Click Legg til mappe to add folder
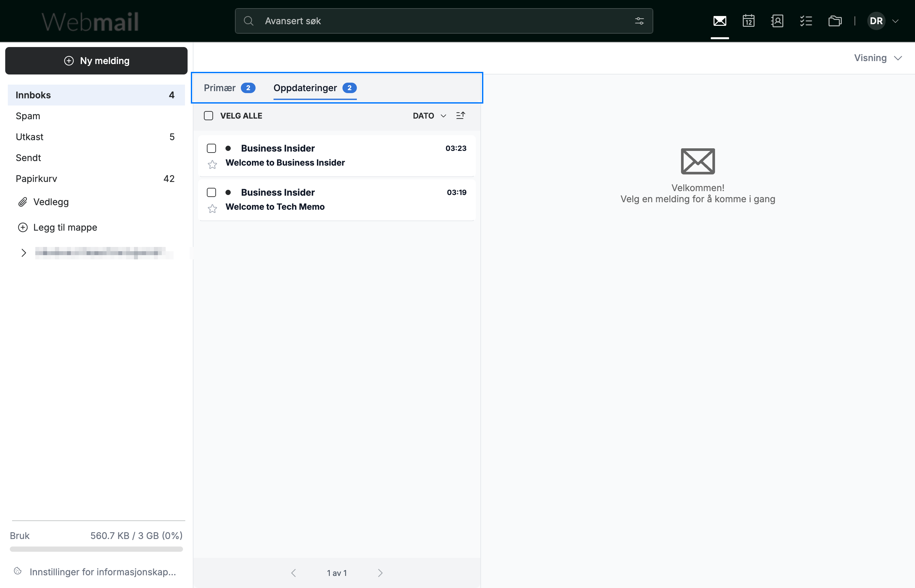Viewport: 915px width, 588px height. 65,227
